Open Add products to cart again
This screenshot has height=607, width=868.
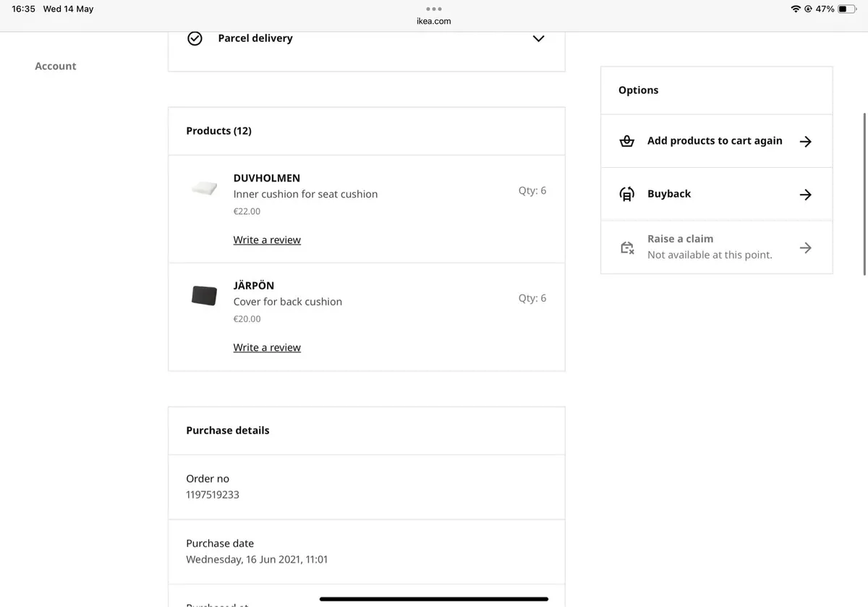717,141
